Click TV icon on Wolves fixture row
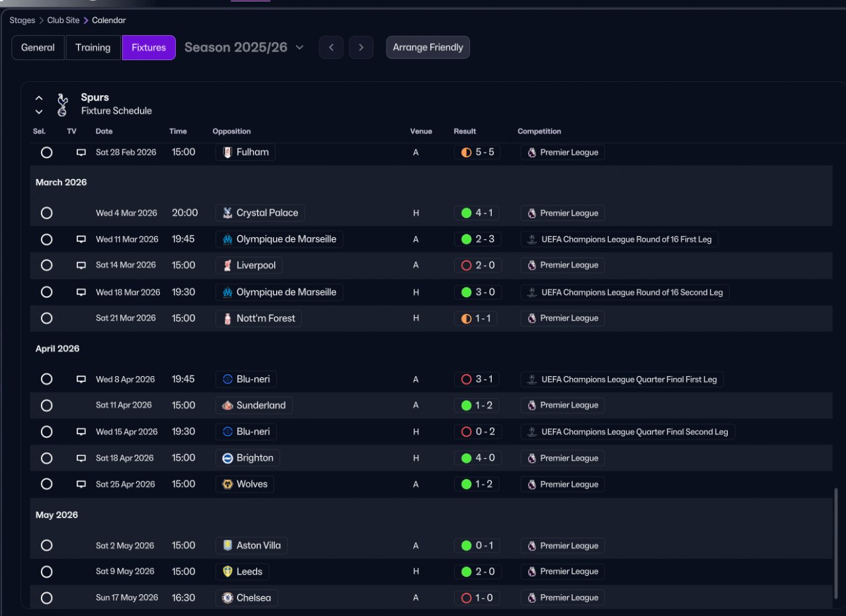This screenshot has width=846, height=616. (81, 484)
